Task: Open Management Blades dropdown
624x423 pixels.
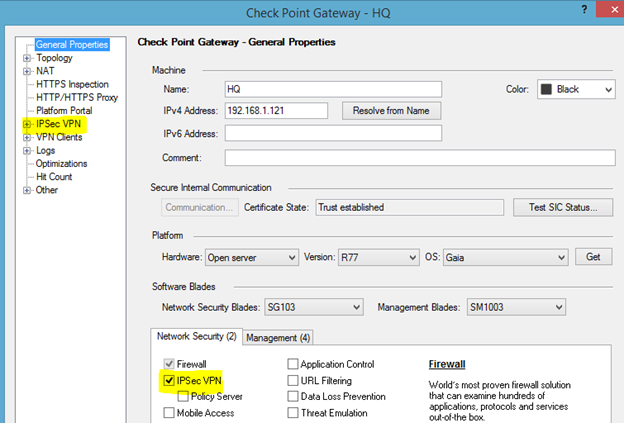Action: coord(516,307)
